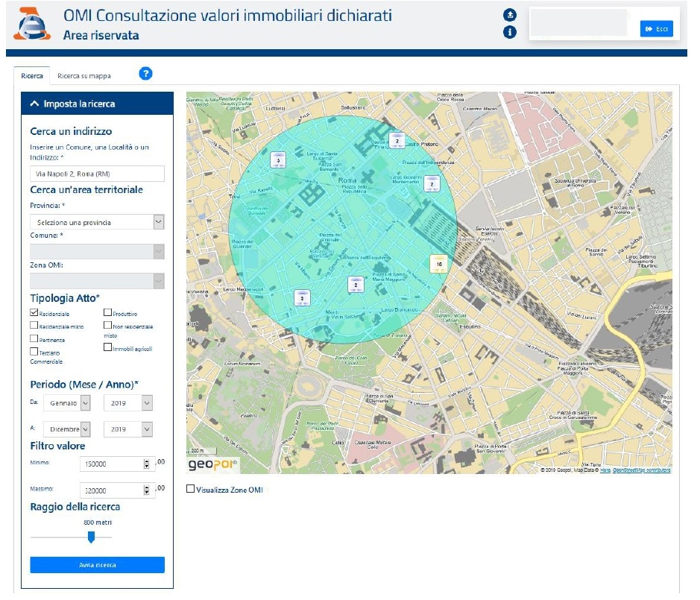Check the Non residenziale misto checkbox
Screen dimensions: 700x600
(x=107, y=325)
